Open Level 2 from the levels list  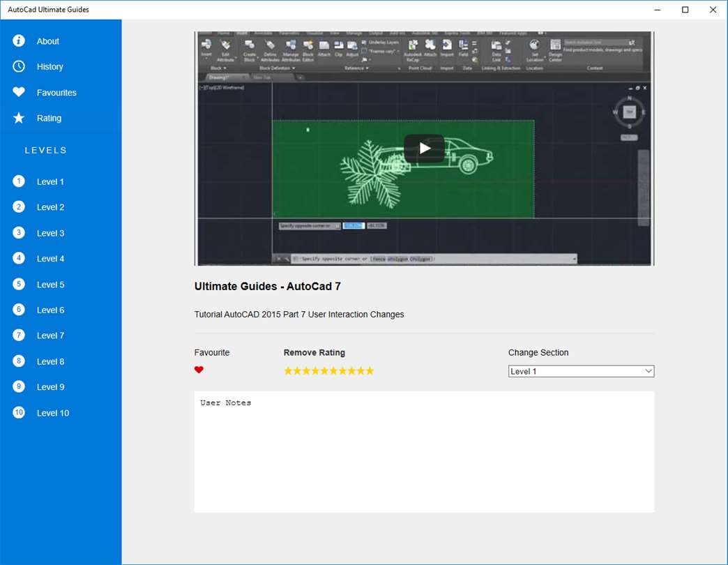(x=50, y=207)
